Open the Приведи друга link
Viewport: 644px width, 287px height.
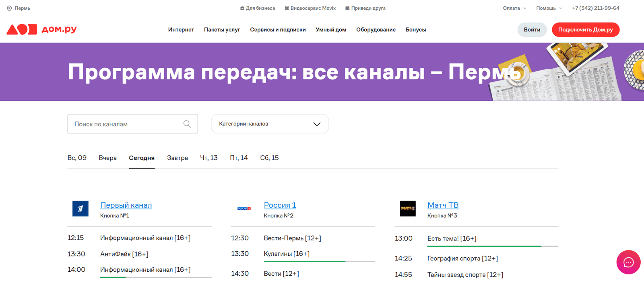tap(365, 8)
